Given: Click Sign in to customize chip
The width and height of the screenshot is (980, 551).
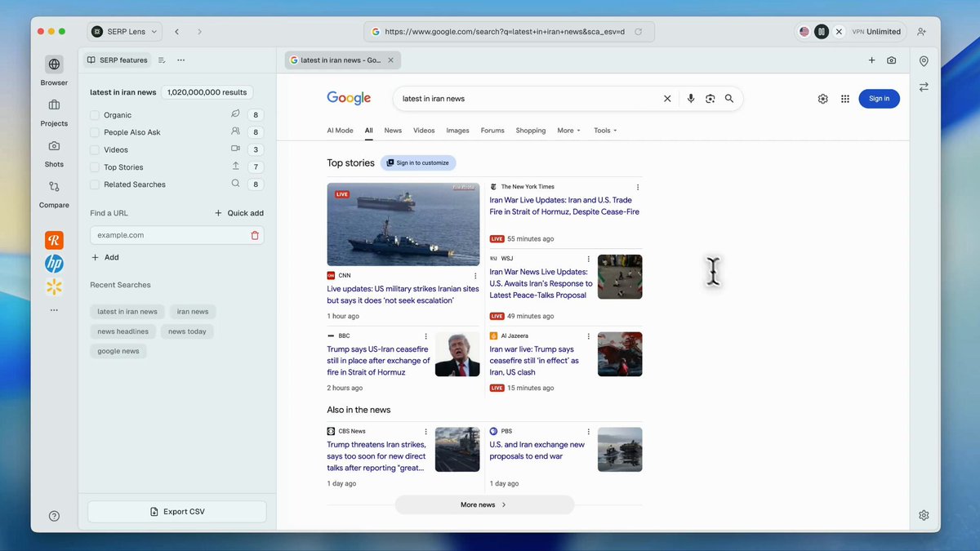Looking at the screenshot, I should pos(418,163).
